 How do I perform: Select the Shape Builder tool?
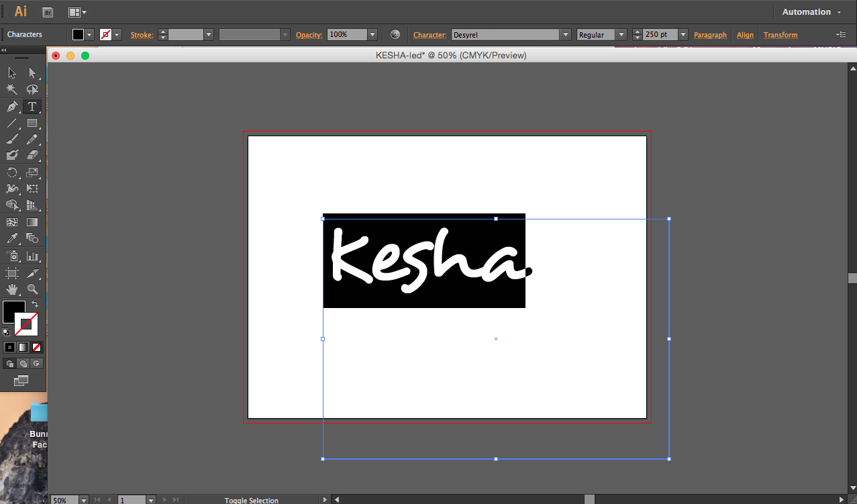coord(12,205)
